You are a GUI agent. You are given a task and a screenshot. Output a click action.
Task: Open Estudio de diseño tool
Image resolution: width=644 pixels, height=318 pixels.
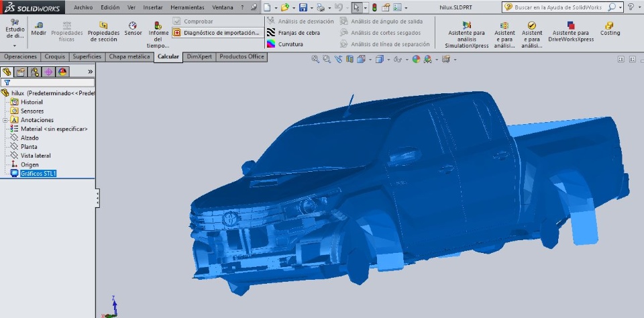[x=15, y=28]
